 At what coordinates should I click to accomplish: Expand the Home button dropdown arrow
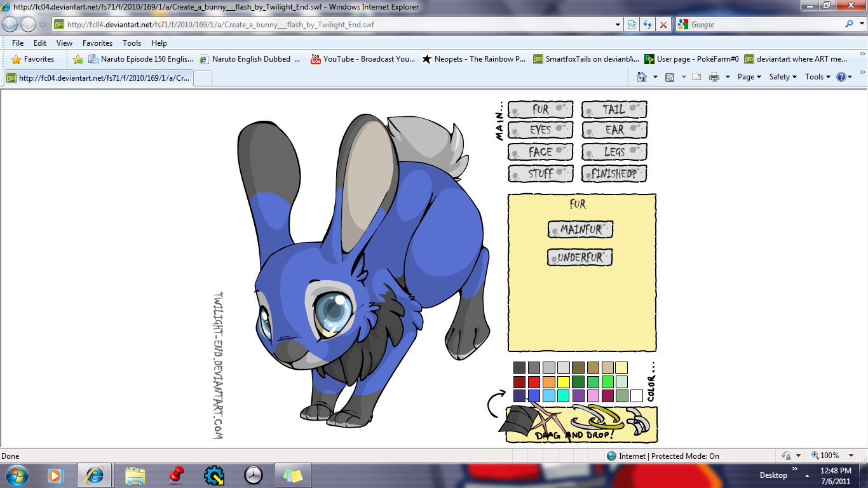click(655, 77)
